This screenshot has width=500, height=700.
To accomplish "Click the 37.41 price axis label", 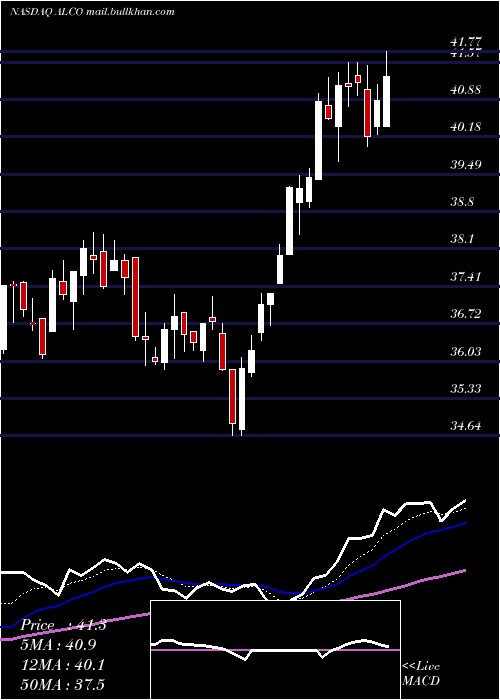I will [x=466, y=277].
